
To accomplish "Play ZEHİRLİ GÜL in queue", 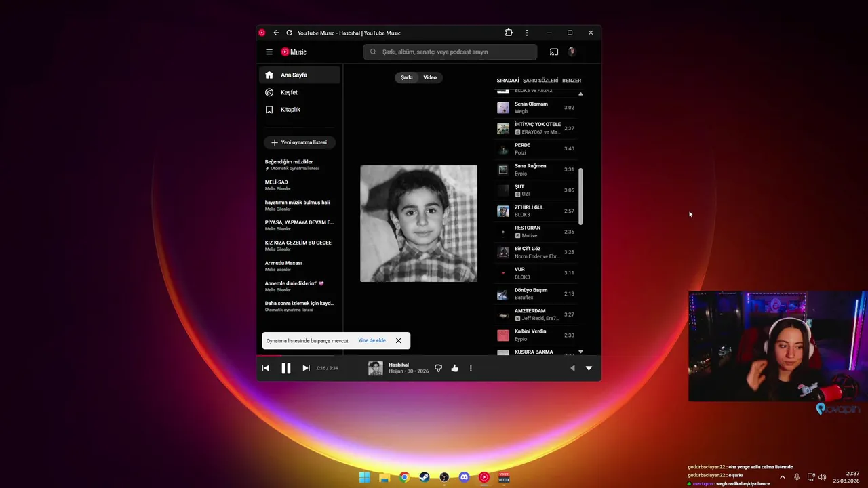I will click(536, 211).
